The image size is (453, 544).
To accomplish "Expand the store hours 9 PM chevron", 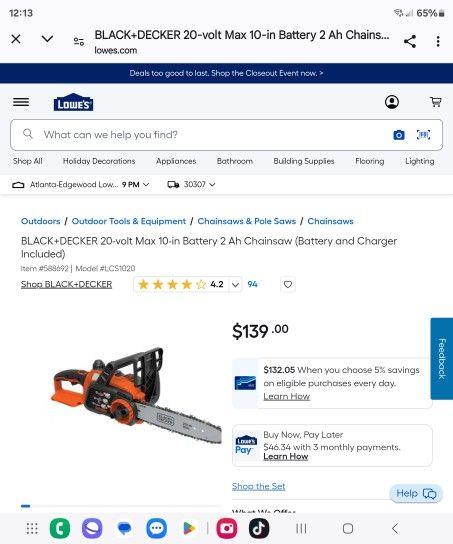I will click(146, 185).
